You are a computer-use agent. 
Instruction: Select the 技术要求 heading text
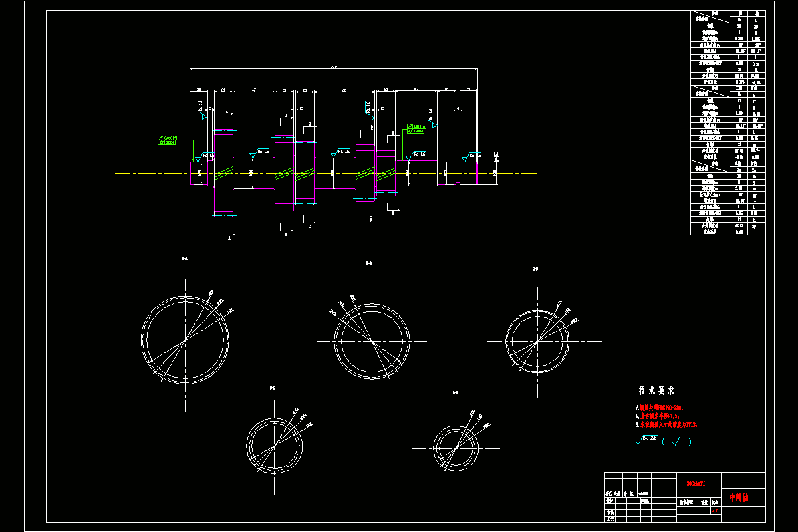[x=656, y=390]
